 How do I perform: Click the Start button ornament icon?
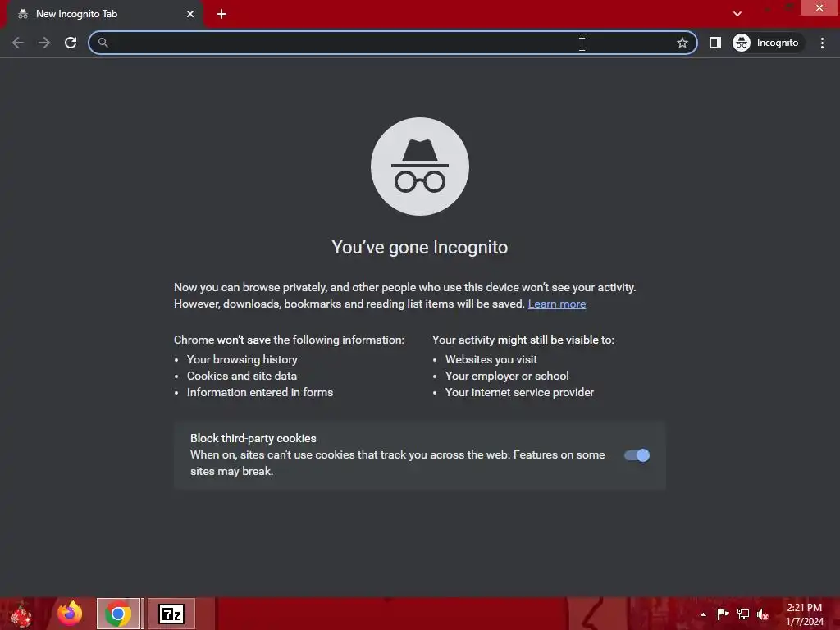[x=21, y=614]
